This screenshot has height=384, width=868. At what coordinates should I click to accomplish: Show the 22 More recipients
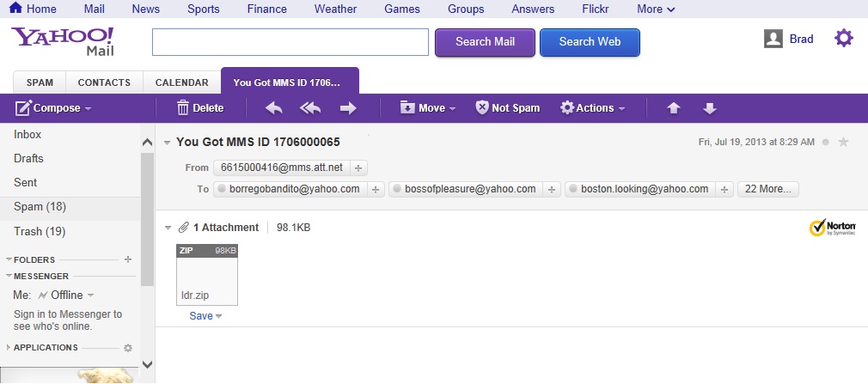tap(767, 189)
